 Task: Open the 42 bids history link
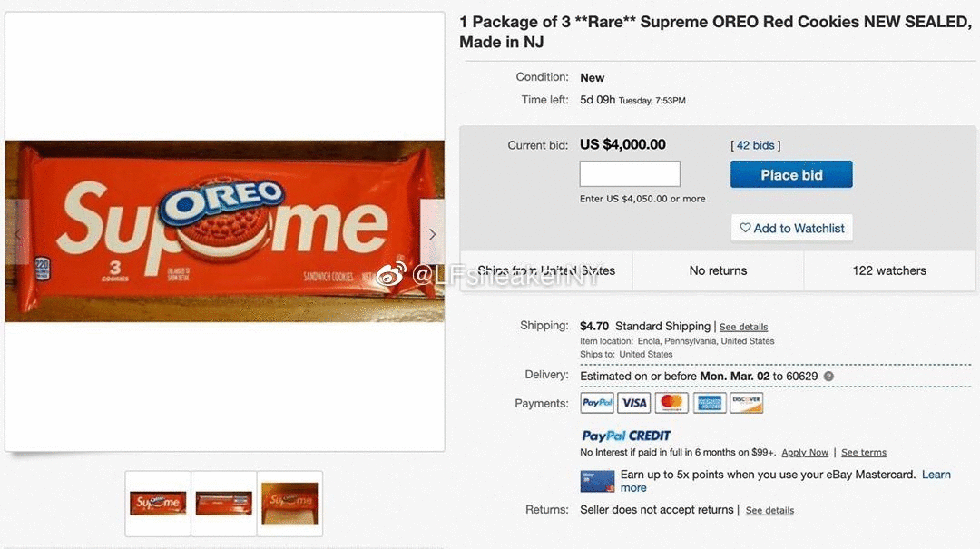tap(755, 145)
